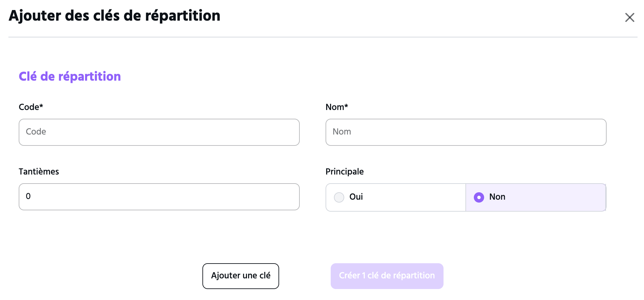The image size is (644, 300).
Task: Choose the Oui label under Principale
Action: [x=356, y=197]
